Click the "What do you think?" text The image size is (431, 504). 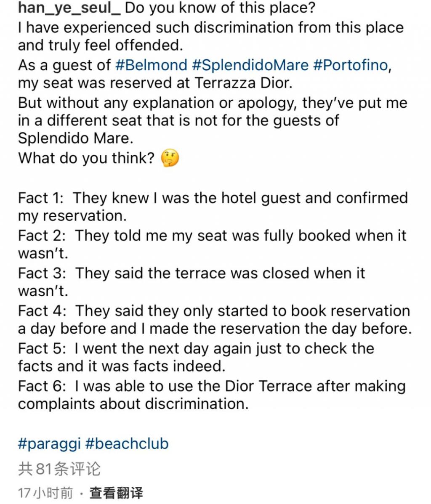86,158
